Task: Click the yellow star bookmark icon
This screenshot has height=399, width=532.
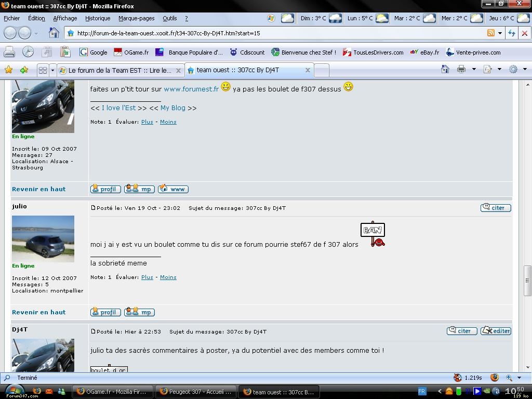Action: (x=8, y=70)
